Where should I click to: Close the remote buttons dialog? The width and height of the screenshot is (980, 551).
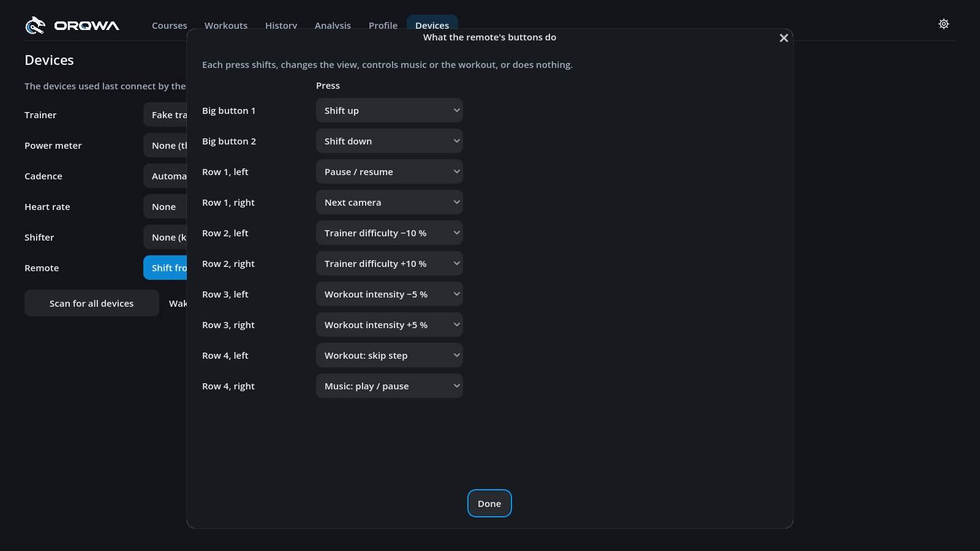(783, 38)
